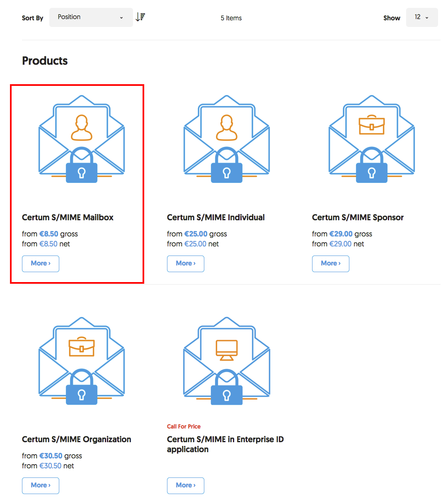
Task: Click the Certum S/MIME Organization envelope icon
Action: [x=82, y=361]
